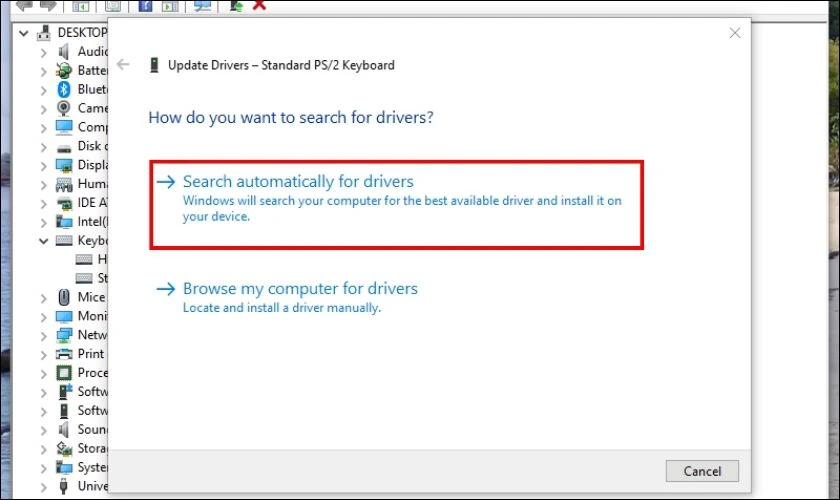Click the Mice mouse category icon
Image resolution: width=840 pixels, height=500 pixels.
click(x=64, y=297)
